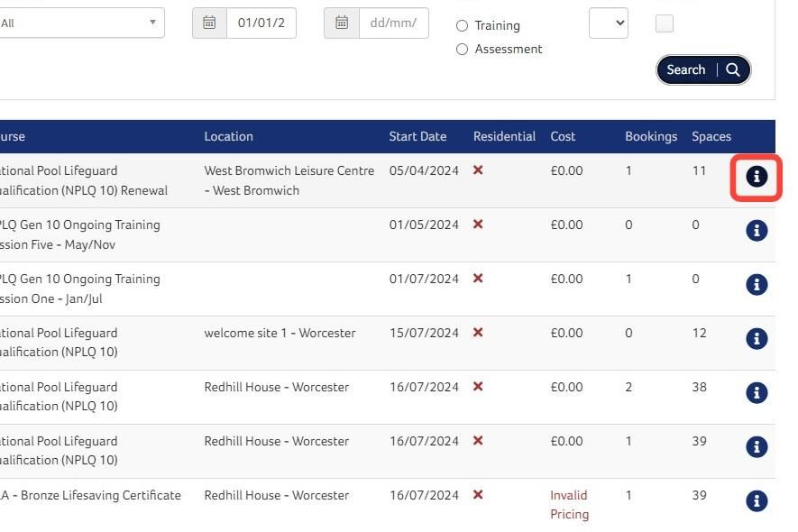The width and height of the screenshot is (798, 532).
Task: Select the 01/07/2024 start date
Action: coord(424,279)
